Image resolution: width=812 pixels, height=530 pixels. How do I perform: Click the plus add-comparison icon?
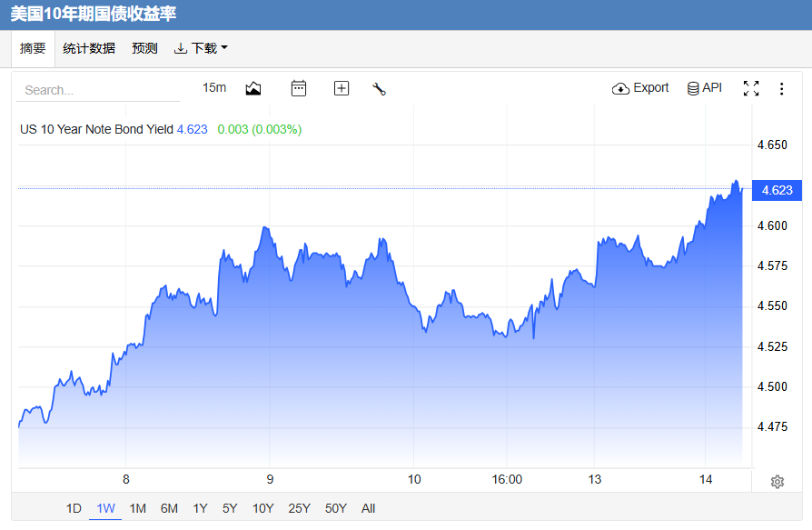pos(342,88)
